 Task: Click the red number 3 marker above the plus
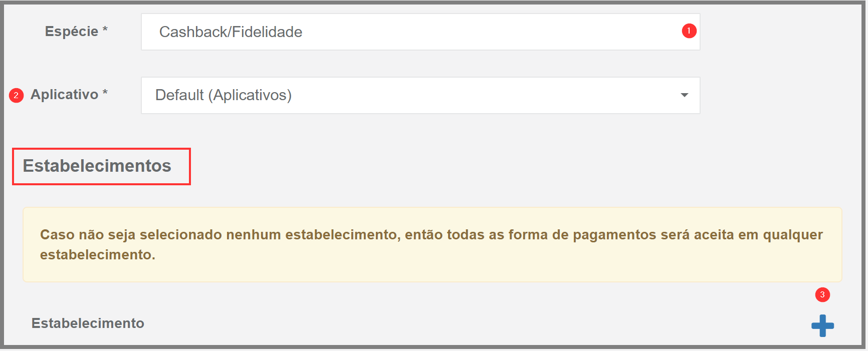click(822, 295)
